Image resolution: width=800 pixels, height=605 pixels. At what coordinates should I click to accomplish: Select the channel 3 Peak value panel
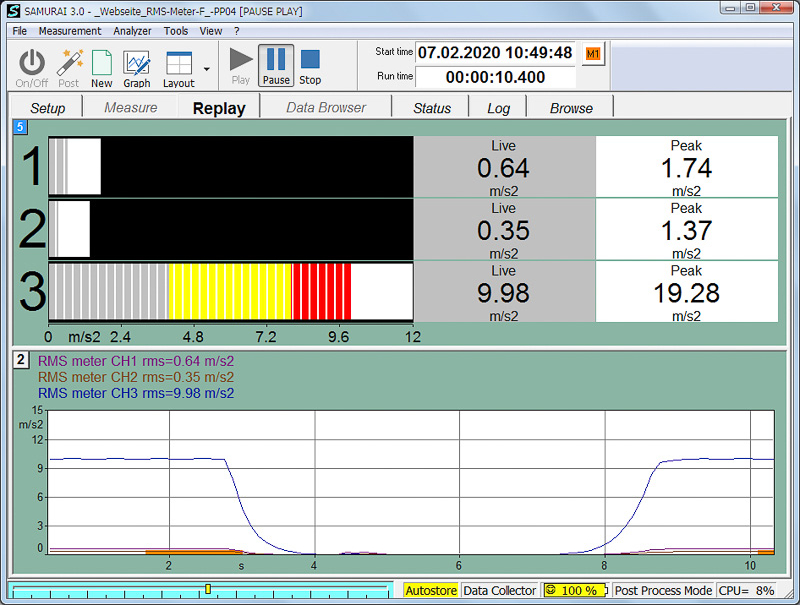(x=686, y=292)
